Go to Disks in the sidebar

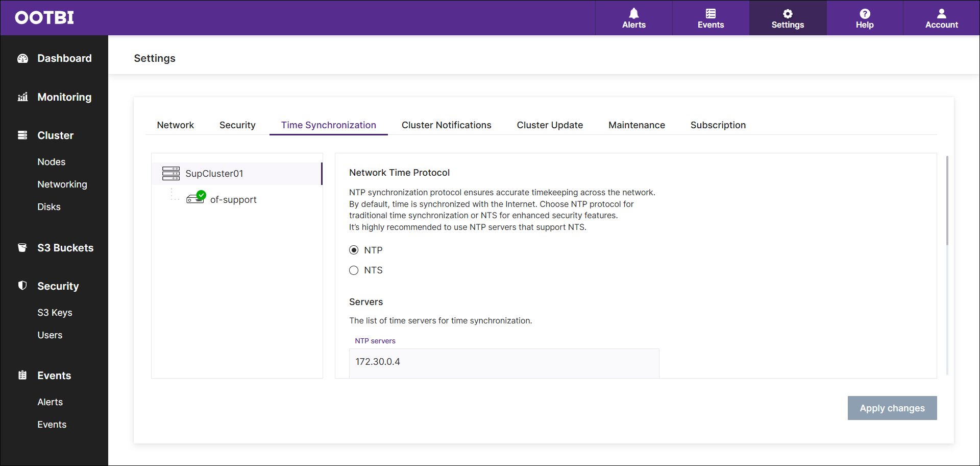pyautogui.click(x=49, y=207)
